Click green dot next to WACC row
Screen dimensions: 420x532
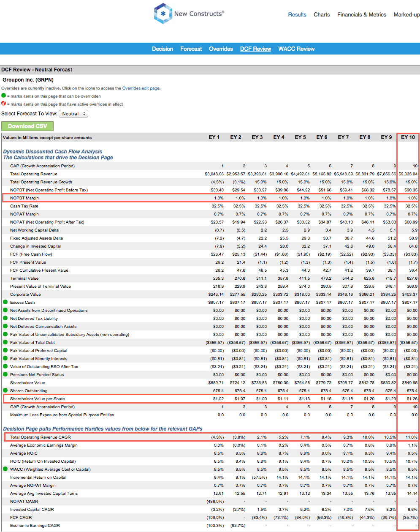(5, 469)
